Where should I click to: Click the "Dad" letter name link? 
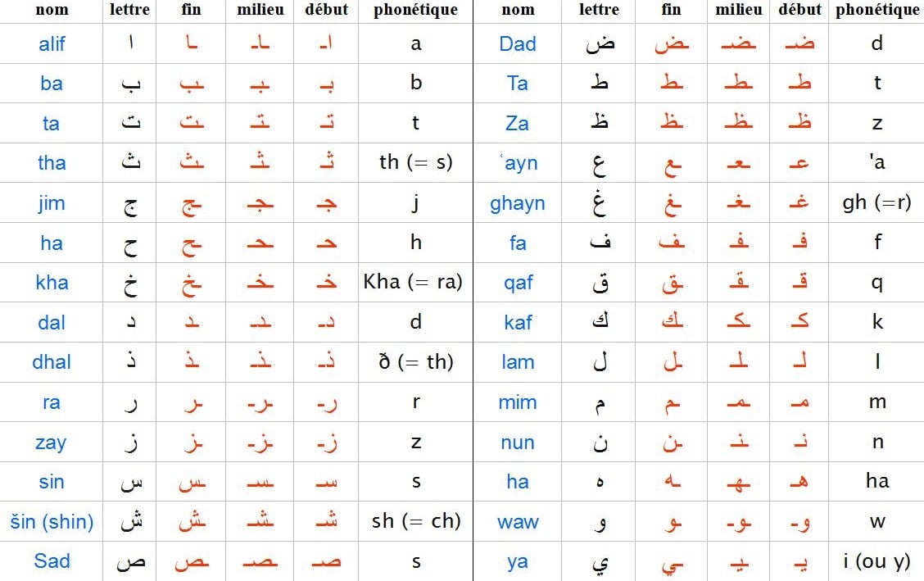[518, 43]
